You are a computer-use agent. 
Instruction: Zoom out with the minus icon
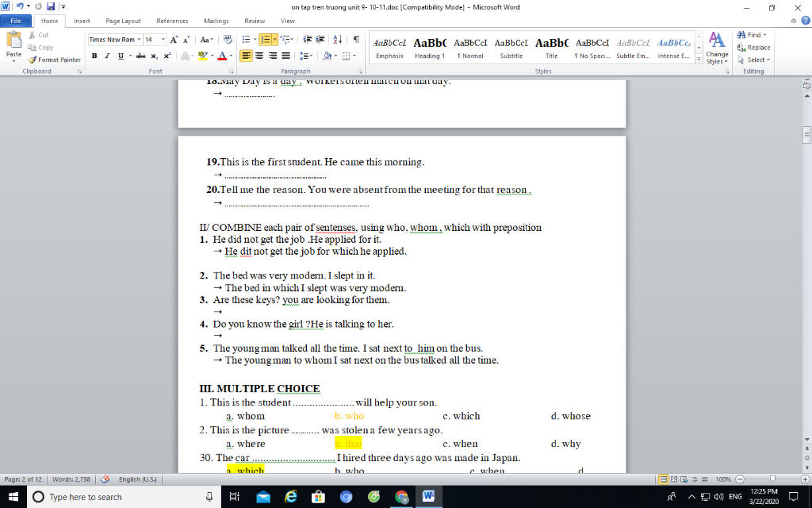point(740,479)
